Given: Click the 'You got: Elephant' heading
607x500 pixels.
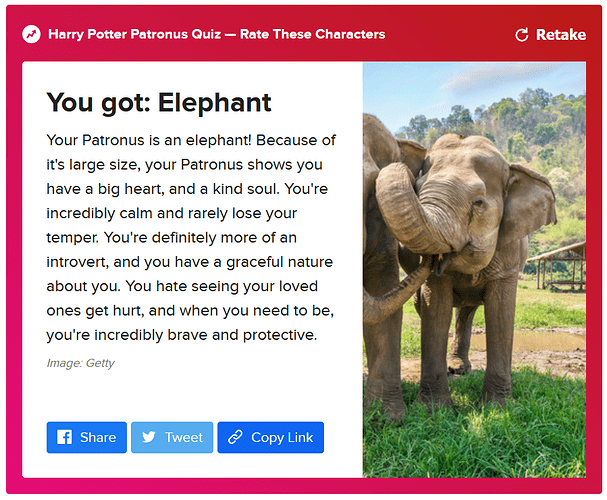Looking at the screenshot, I should point(159,103).
